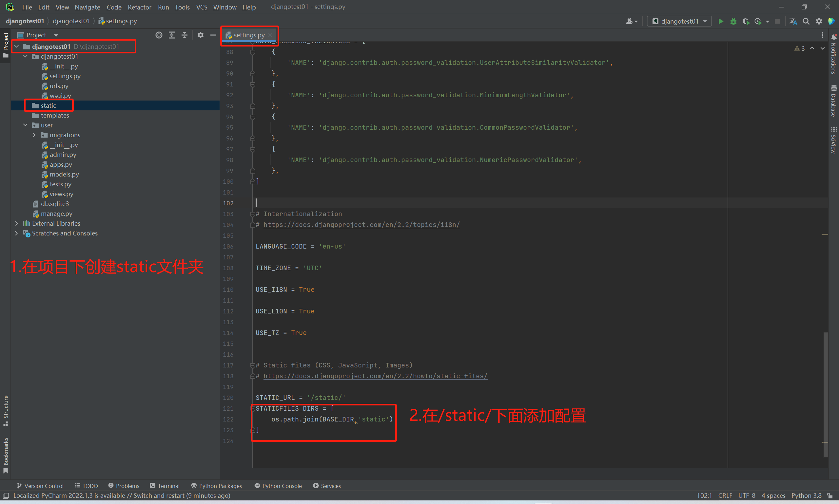This screenshot has width=839, height=504.
Task: Collapse the djangotest01 root project node
Action: point(16,47)
